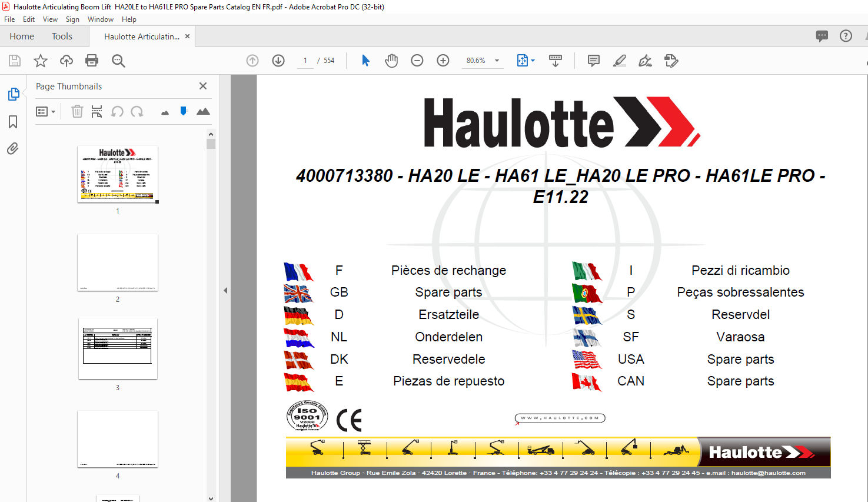Viewport: 868px width, 502px height.
Task: Rotate page counterclockwise in thumbnails
Action: (x=117, y=111)
